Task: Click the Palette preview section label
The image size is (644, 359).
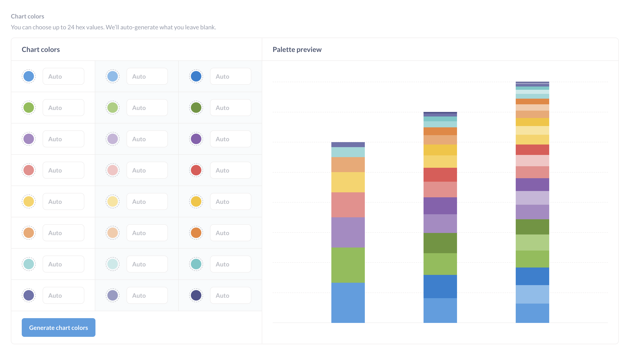Action: click(x=296, y=50)
